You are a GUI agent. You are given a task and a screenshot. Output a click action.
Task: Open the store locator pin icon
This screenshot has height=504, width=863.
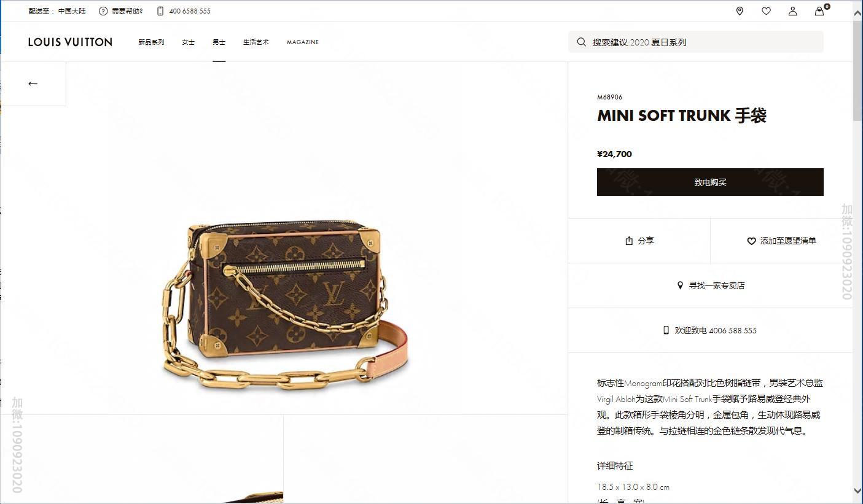coord(740,11)
